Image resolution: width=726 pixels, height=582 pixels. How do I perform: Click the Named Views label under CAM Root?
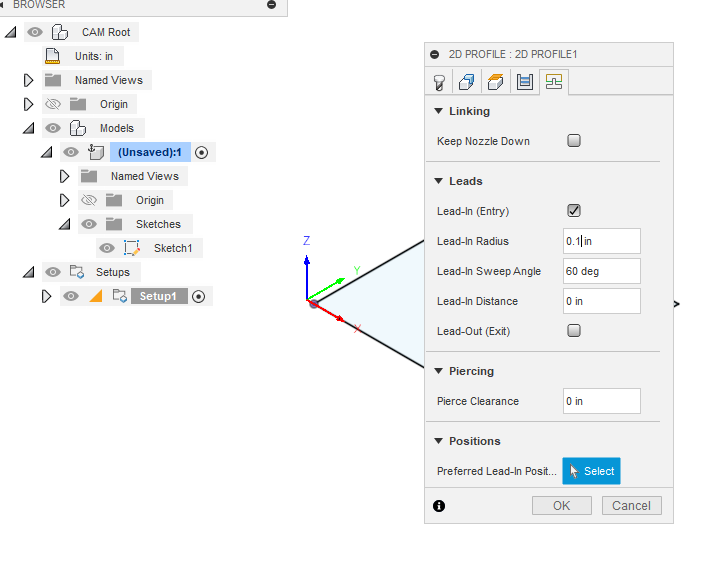pos(109,80)
